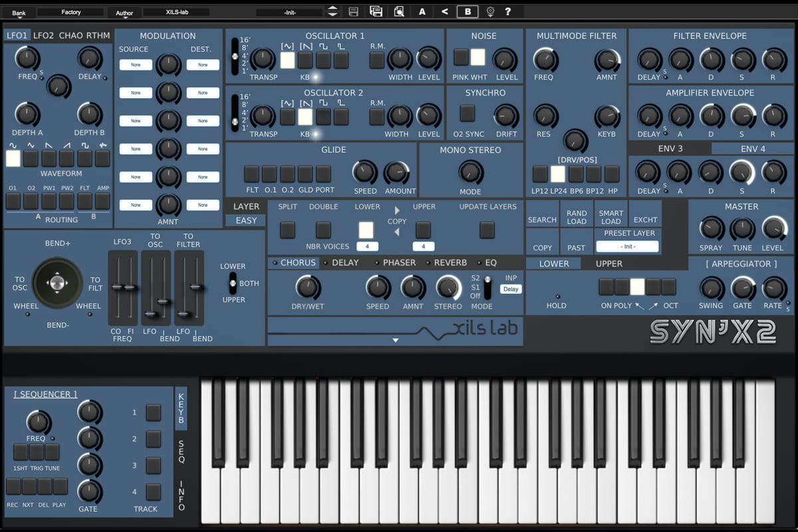Select the square LFO waveform button
Image resolution: width=798 pixels, height=532 pixels.
pos(85,158)
